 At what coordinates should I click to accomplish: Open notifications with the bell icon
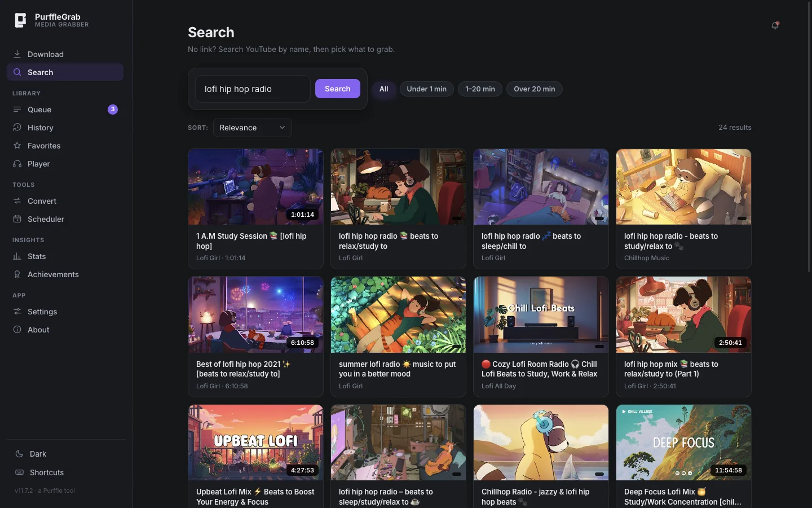[x=775, y=25]
